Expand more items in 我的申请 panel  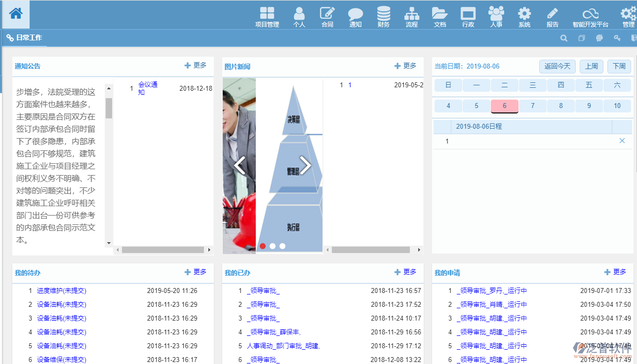coord(615,272)
